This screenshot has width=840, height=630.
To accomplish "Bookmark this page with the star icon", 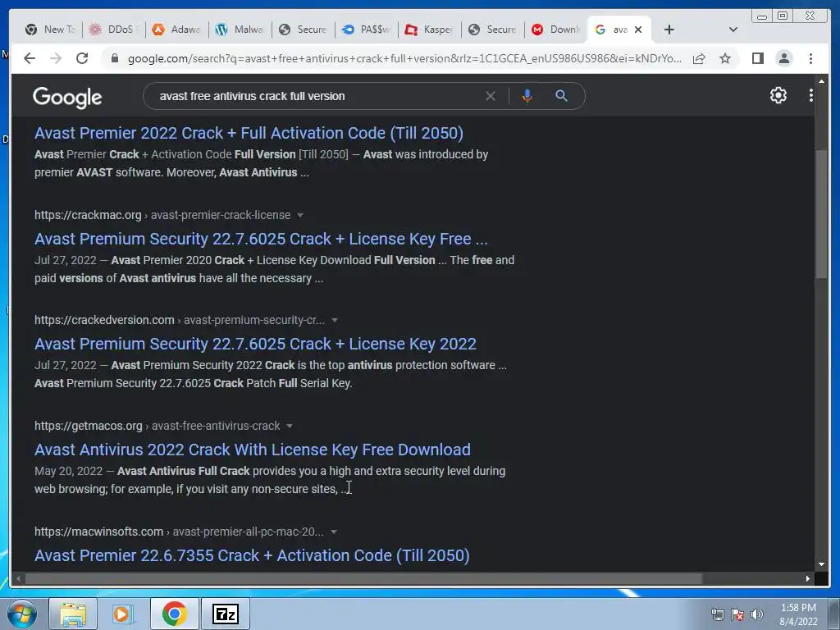I will click(725, 58).
